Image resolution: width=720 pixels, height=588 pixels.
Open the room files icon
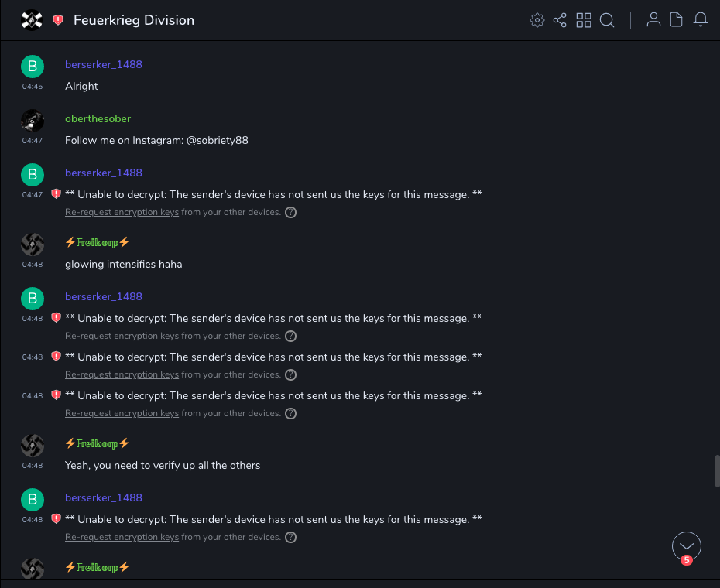676,20
